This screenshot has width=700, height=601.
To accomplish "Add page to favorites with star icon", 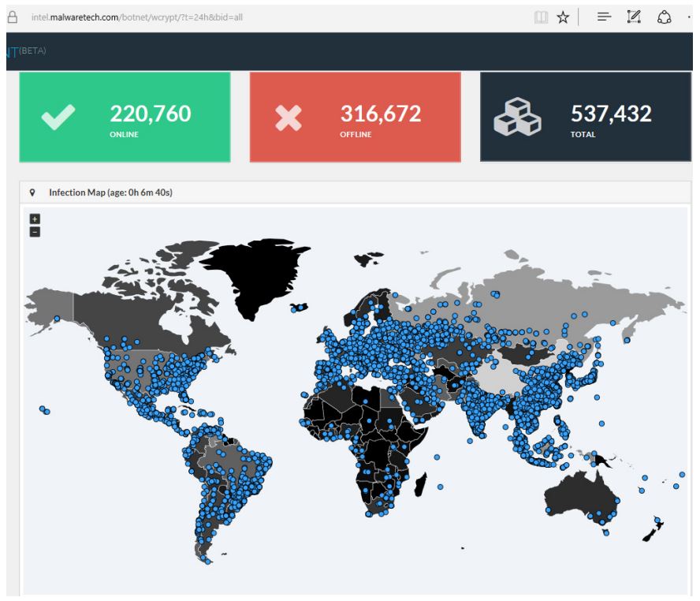I will click(563, 17).
